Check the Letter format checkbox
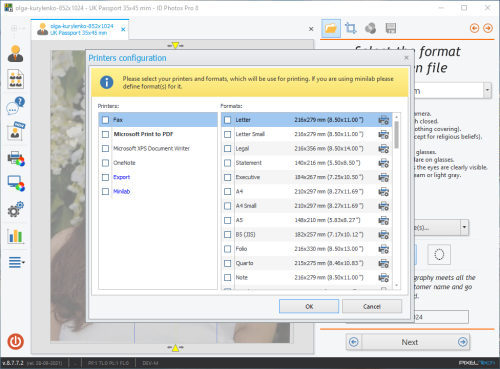The image size is (500, 369). coord(228,120)
